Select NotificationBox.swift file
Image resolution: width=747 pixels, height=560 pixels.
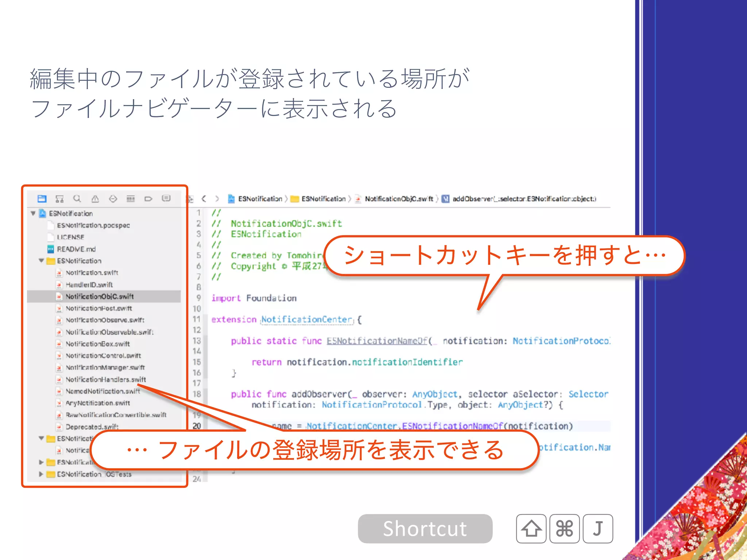pyautogui.click(x=97, y=344)
